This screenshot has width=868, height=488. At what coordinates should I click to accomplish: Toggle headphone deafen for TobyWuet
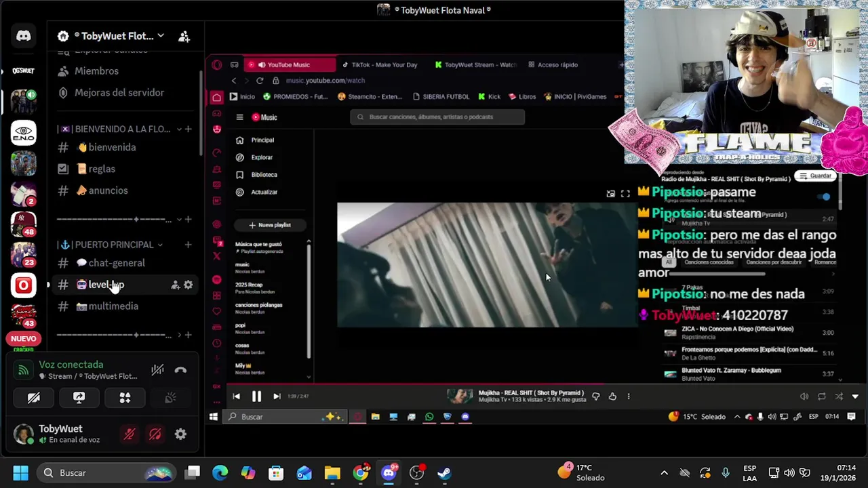[155, 434]
